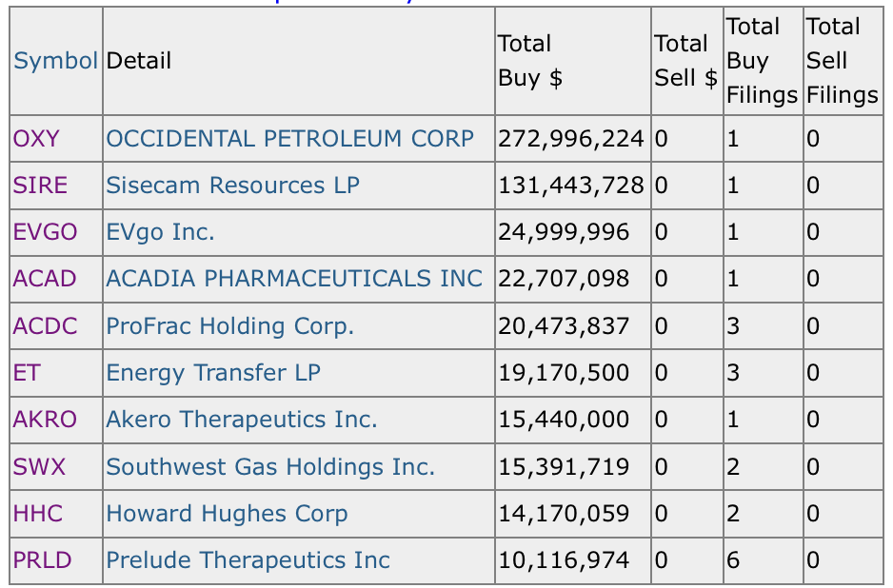Open ProFrac Holding Corp. link
The image size is (893, 588).
(229, 326)
